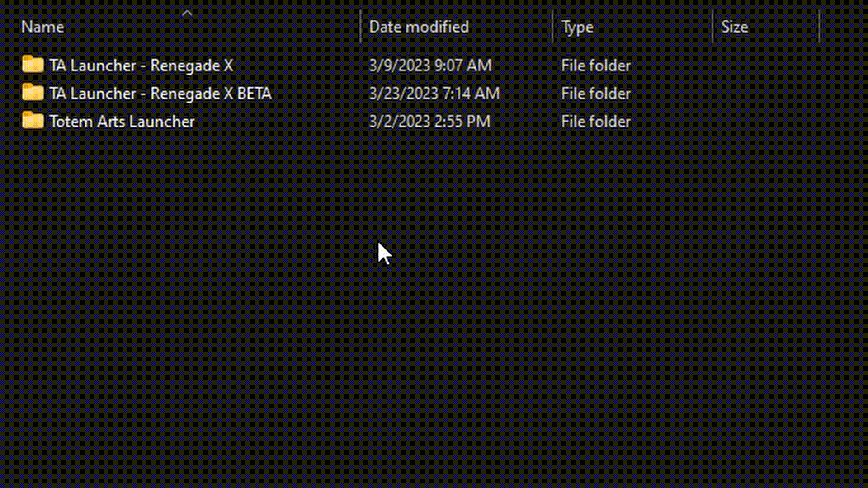This screenshot has height=488, width=868.
Task: Click empty area to deselect all folders
Action: click(x=434, y=339)
